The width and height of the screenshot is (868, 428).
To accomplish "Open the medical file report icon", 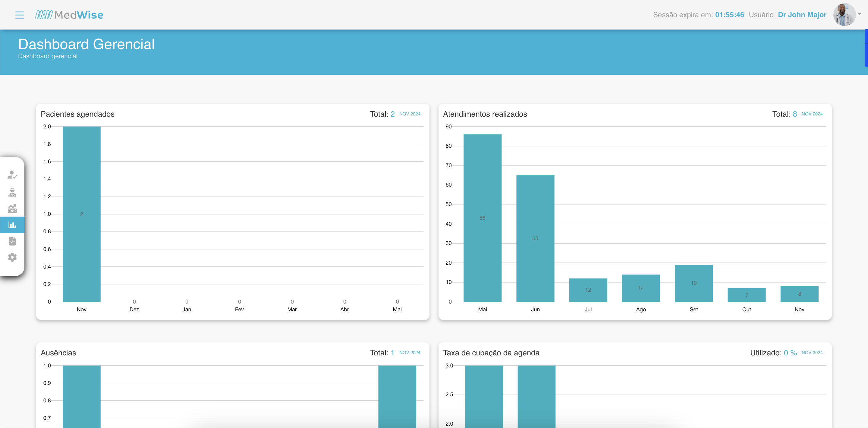I will [12, 241].
